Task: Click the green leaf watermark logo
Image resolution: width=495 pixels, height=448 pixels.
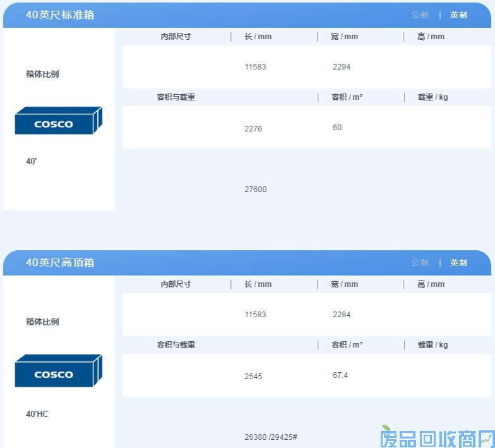Action: [x=387, y=431]
